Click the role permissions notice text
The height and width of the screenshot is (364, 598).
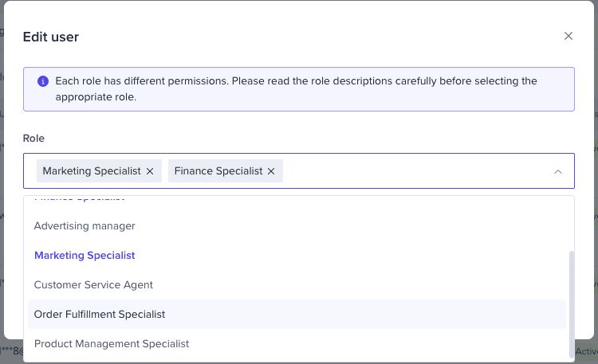coord(295,88)
